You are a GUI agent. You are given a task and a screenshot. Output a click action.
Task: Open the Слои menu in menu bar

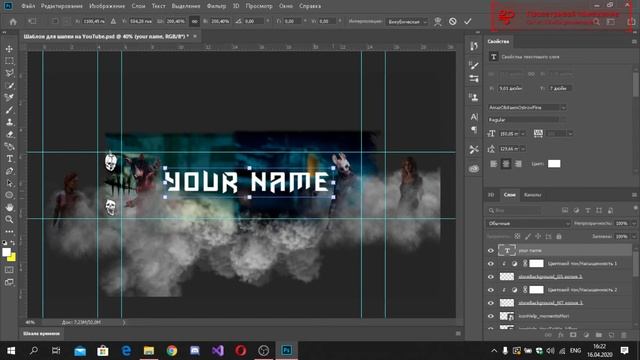point(138,6)
